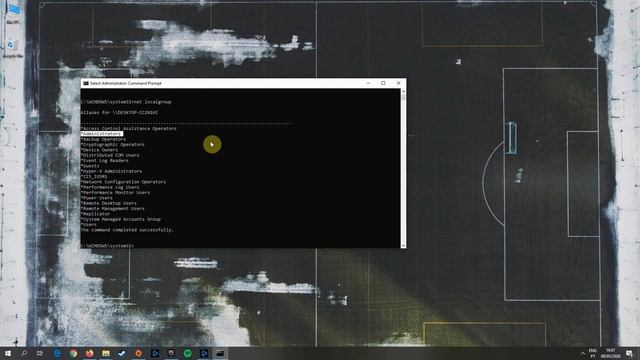
Task: Click the *Performance Log Users line
Action: [110, 187]
